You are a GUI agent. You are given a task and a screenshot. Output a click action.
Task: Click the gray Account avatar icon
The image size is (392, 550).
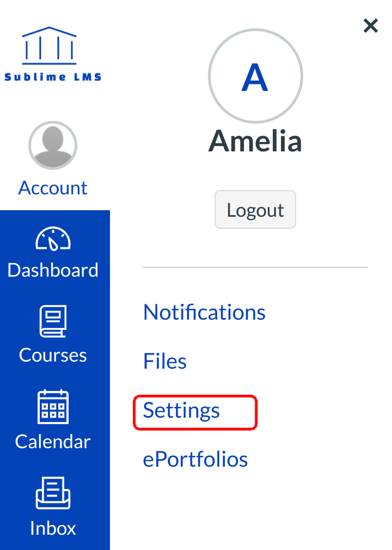[53, 145]
